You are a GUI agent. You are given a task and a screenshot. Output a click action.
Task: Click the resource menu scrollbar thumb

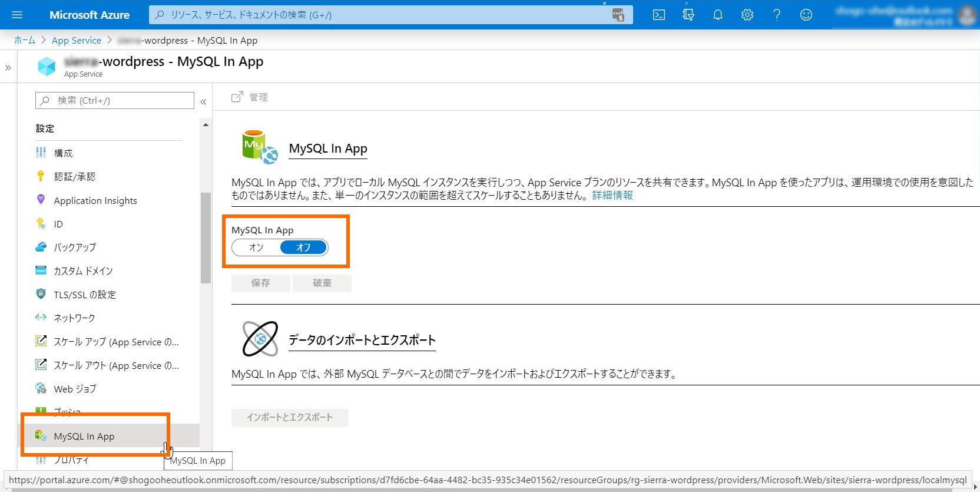[x=206, y=238]
